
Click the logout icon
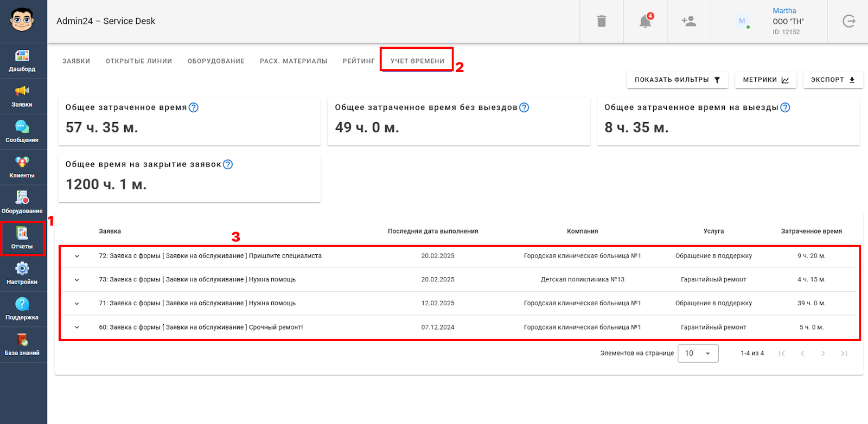pyautogui.click(x=848, y=21)
